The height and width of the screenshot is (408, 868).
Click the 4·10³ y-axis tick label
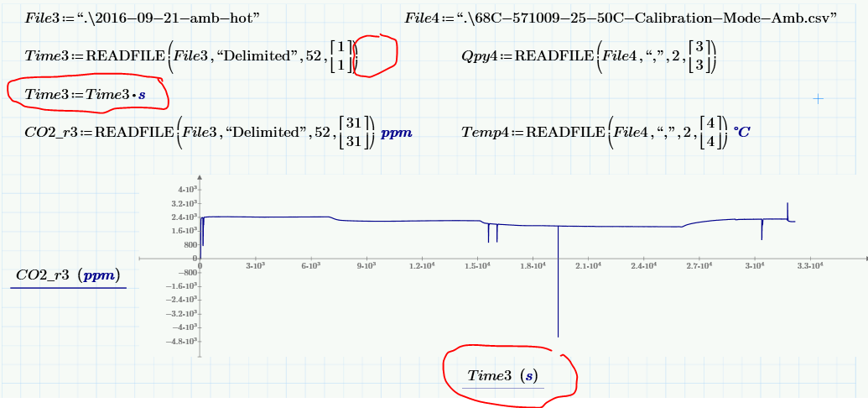187,190
